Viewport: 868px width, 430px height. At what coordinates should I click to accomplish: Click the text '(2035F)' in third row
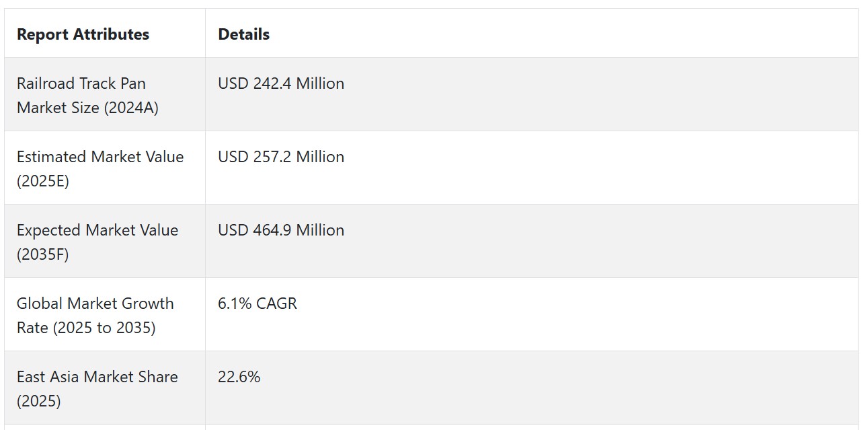tap(43, 254)
